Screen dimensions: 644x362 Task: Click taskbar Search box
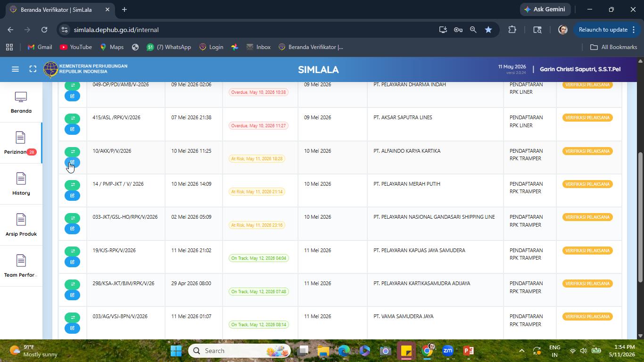pos(239,351)
